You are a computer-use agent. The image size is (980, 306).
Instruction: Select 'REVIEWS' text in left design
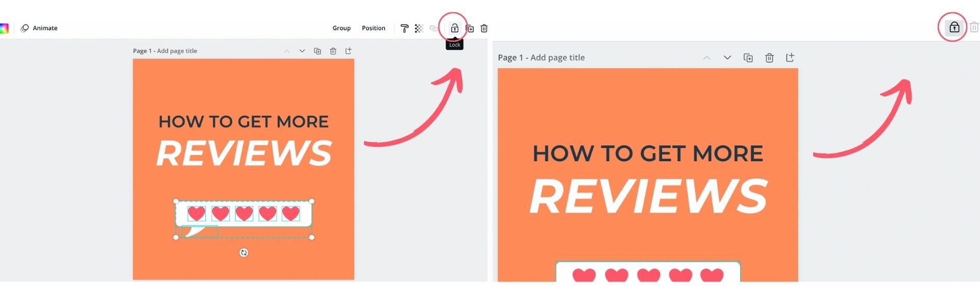pos(244,153)
